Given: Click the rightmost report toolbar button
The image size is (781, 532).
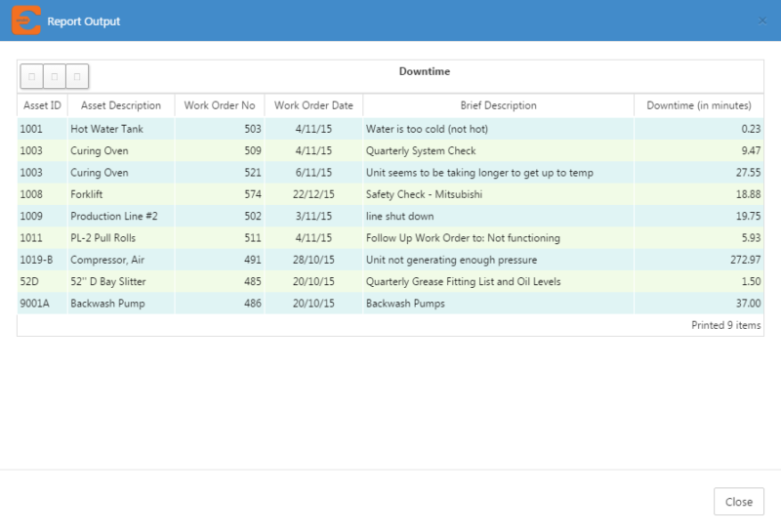Looking at the screenshot, I should click(77, 75).
